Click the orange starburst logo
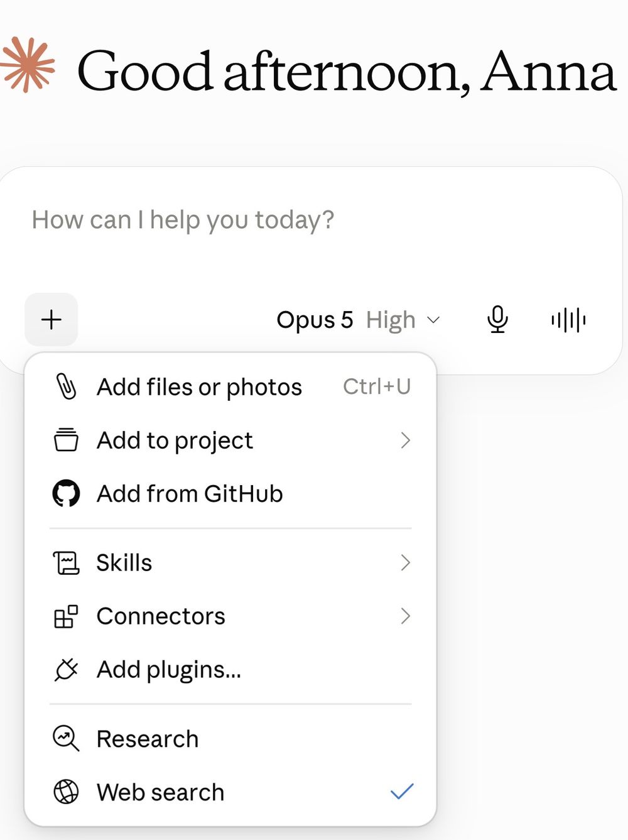Viewport: 628px width, 840px height. pos(28,65)
